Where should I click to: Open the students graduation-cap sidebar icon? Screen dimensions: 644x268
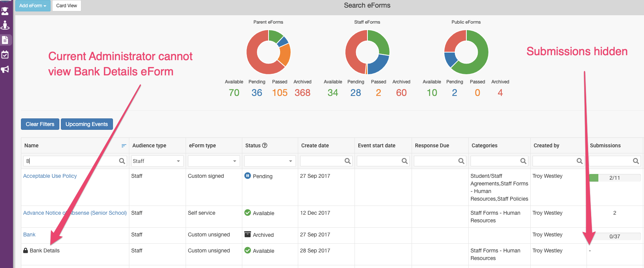5,11
